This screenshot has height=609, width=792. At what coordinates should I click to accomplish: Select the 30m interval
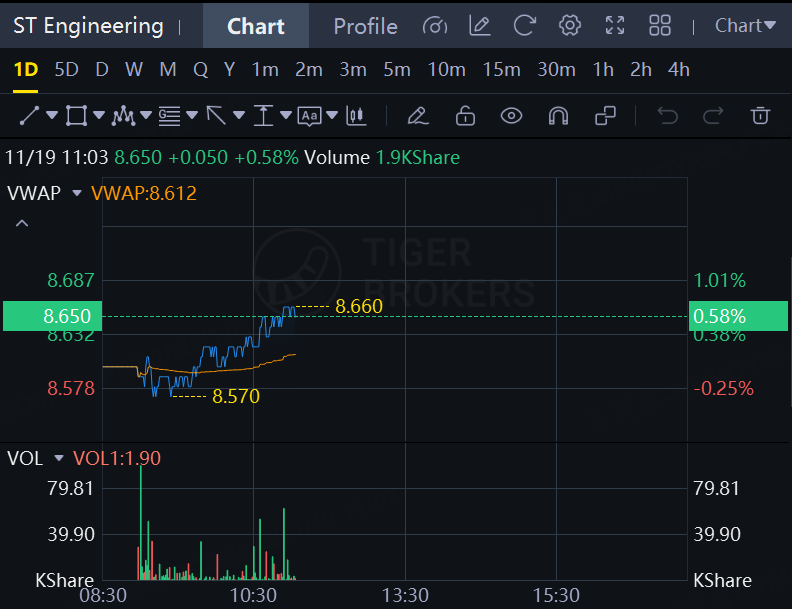pos(556,70)
